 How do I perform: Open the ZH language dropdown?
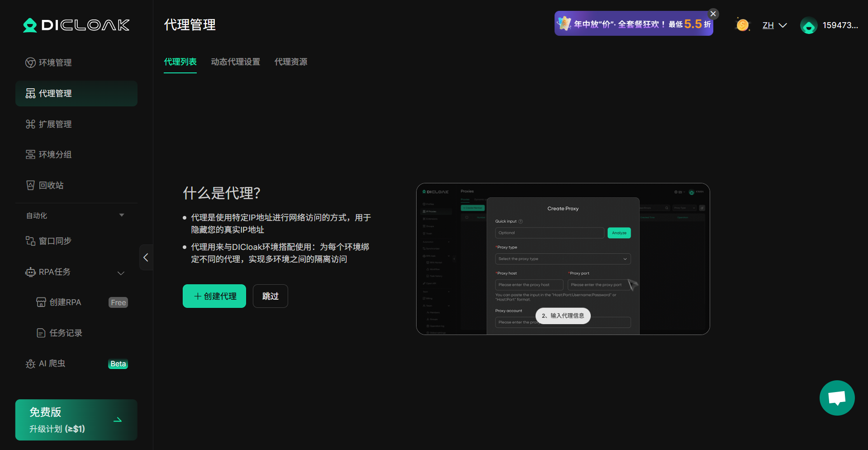[774, 25]
